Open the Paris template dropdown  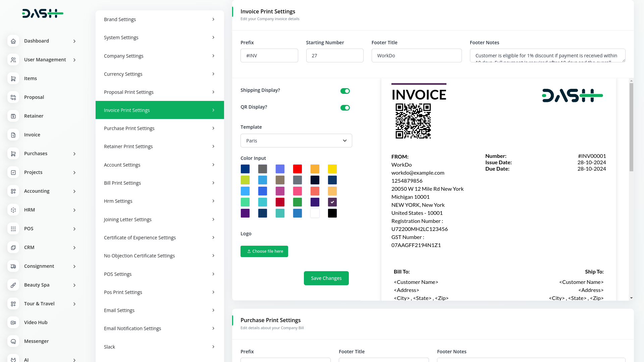click(296, 141)
